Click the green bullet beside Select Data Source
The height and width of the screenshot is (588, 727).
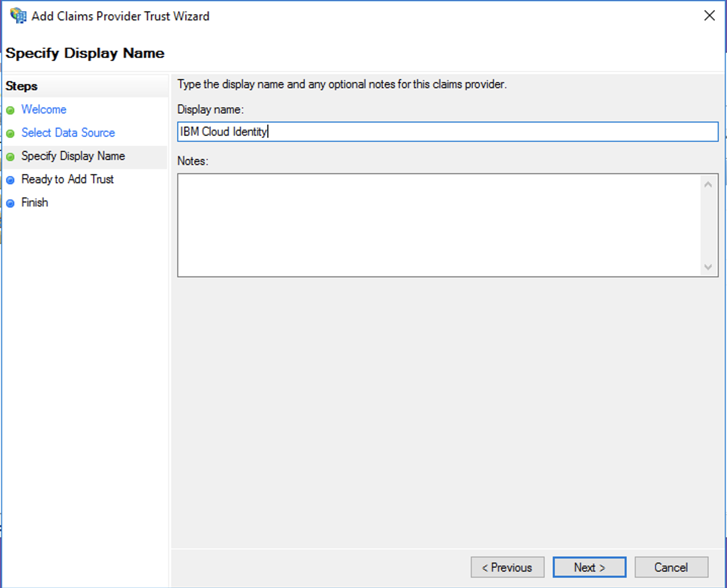[x=10, y=134]
